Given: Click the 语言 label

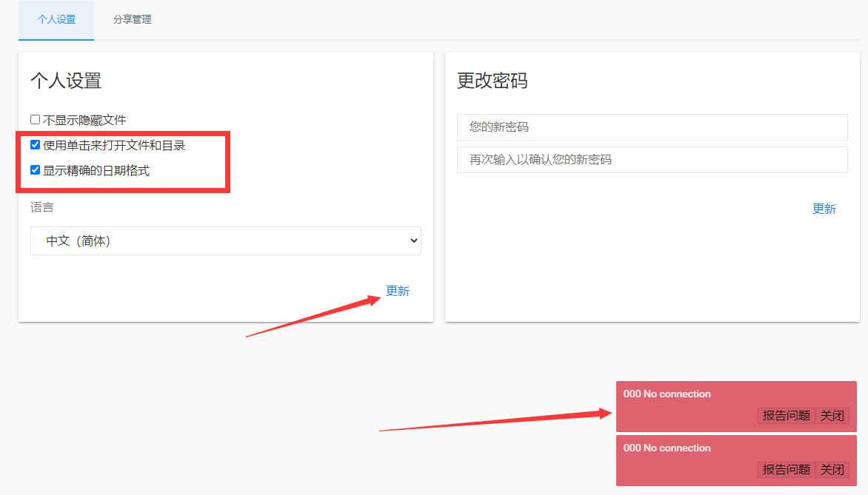Looking at the screenshot, I should pos(42,207).
